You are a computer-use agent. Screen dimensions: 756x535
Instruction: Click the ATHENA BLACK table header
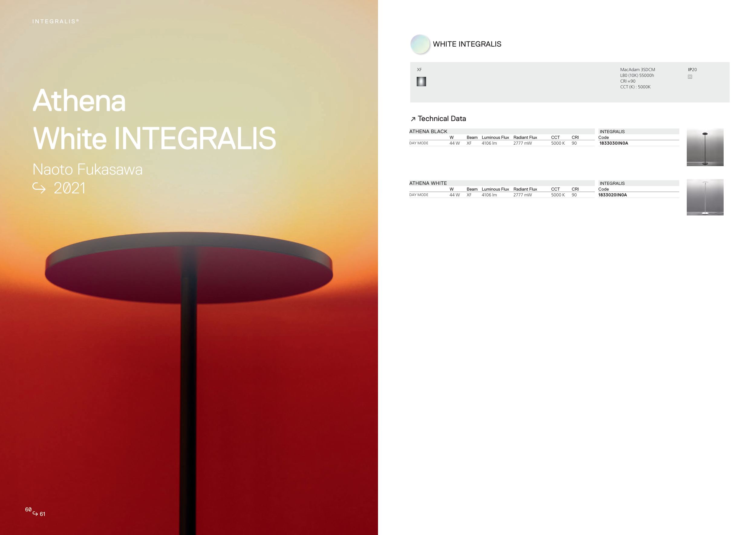coord(428,131)
